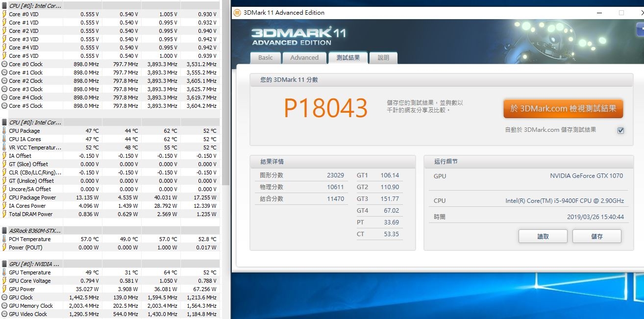
Task: Click the GPU Video Clock icon
Action: click(4, 314)
